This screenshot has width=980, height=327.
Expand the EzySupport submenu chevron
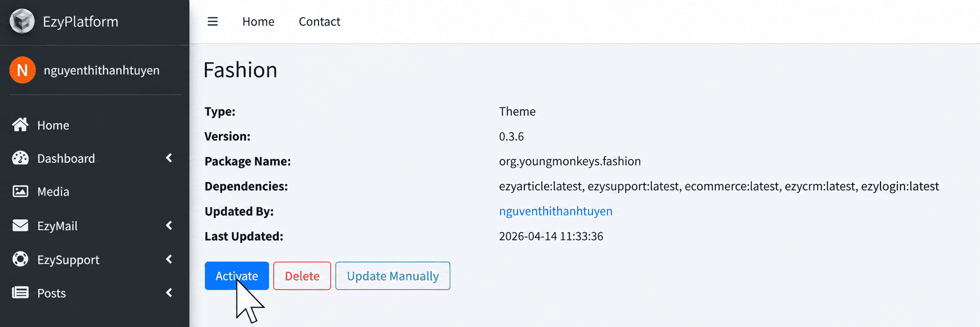tap(169, 259)
